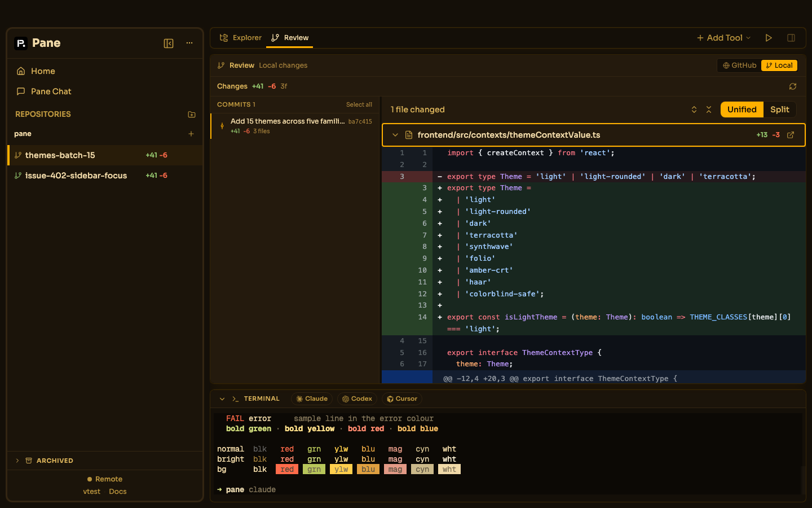Click '1 file changed' text
This screenshot has height=508, width=812.
pos(418,110)
